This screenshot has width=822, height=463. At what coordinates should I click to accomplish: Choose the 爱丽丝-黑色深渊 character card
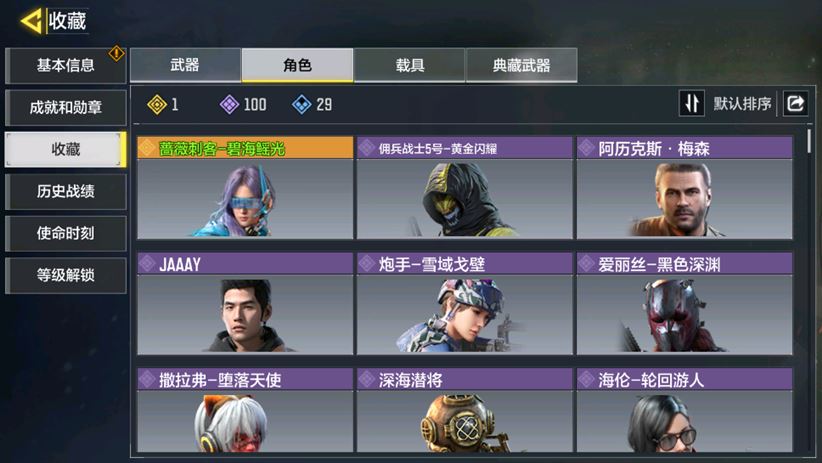[685, 304]
